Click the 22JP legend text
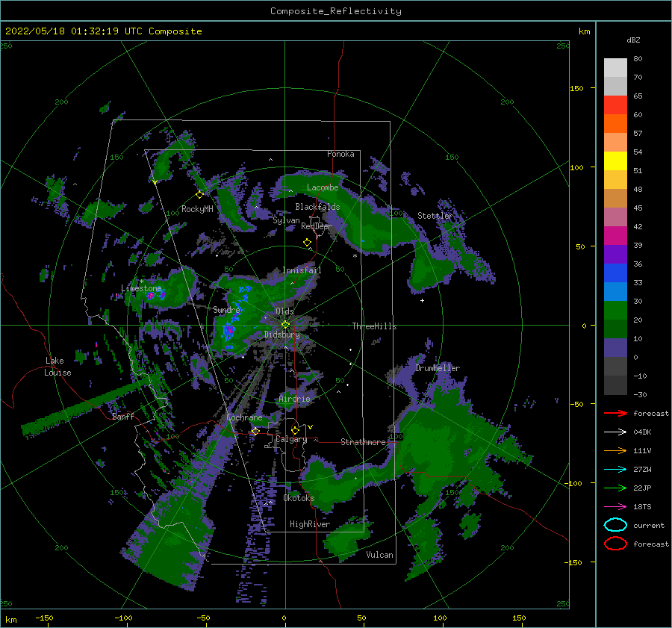 pyautogui.click(x=642, y=488)
